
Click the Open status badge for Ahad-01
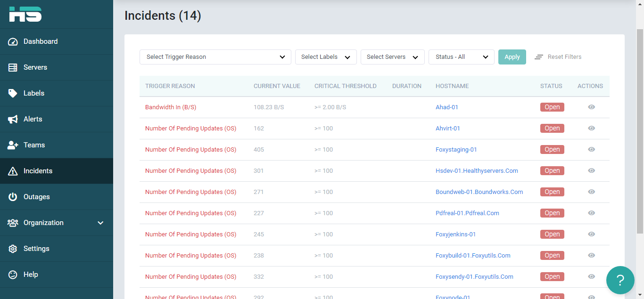coord(552,107)
